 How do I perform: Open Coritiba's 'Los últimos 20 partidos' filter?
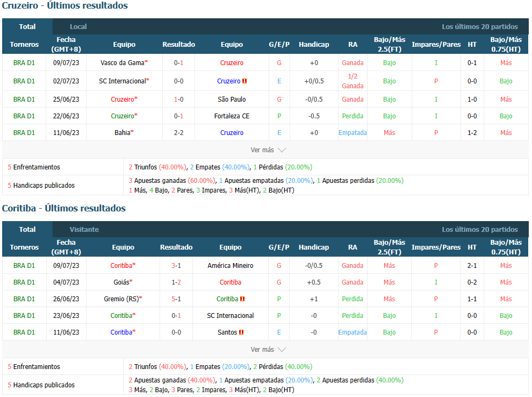click(x=479, y=229)
